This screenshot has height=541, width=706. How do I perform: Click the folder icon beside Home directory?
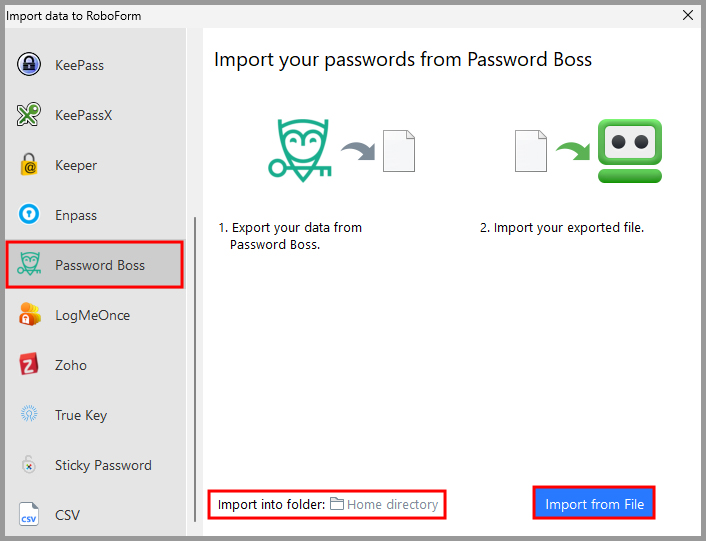point(337,505)
